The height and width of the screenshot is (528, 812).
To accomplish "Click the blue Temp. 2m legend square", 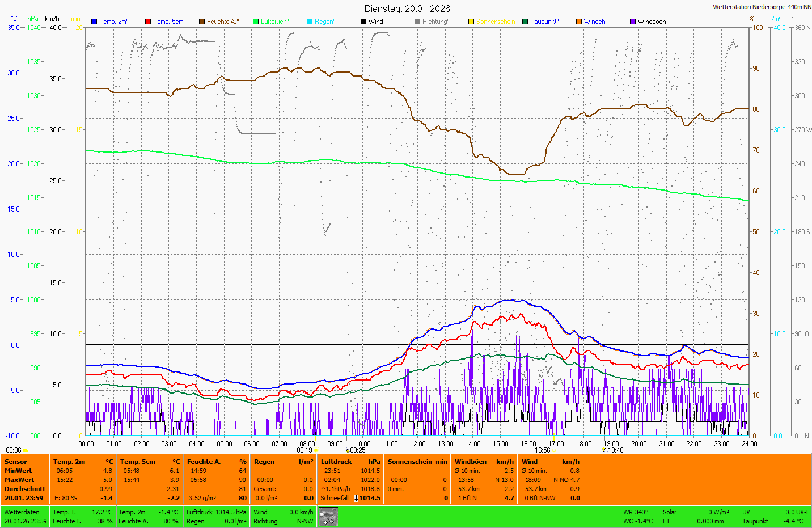I will (x=94, y=22).
